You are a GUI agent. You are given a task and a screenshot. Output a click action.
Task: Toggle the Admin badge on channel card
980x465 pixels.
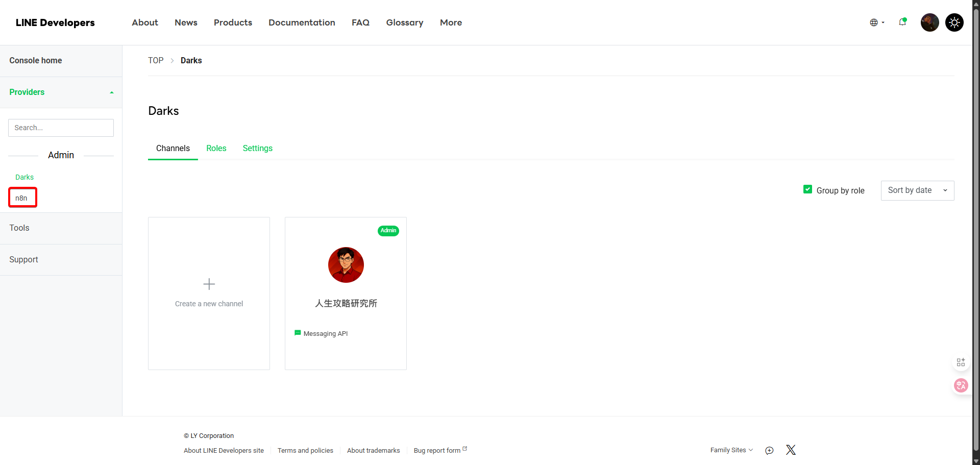[x=388, y=231]
